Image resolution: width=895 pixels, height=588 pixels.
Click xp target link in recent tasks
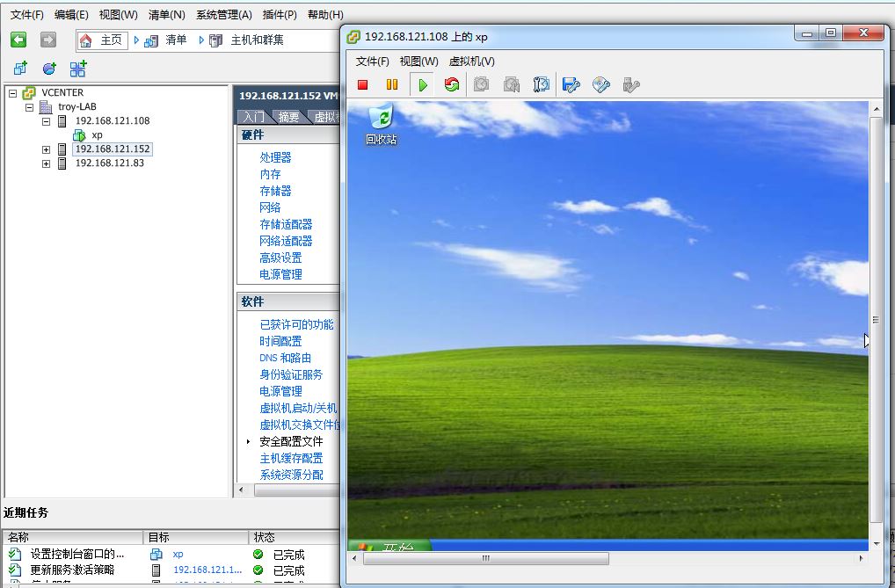178,555
